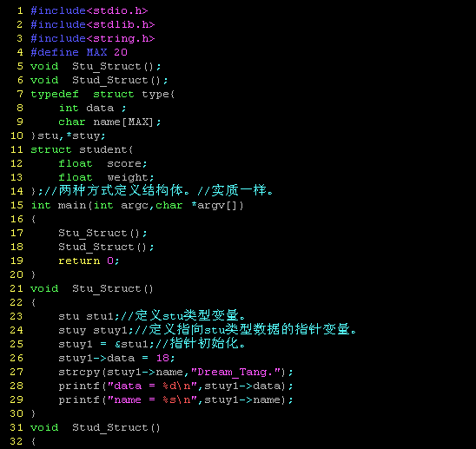Click the Chinese comment on line 14
This screenshot has height=449, width=476.
159,191
